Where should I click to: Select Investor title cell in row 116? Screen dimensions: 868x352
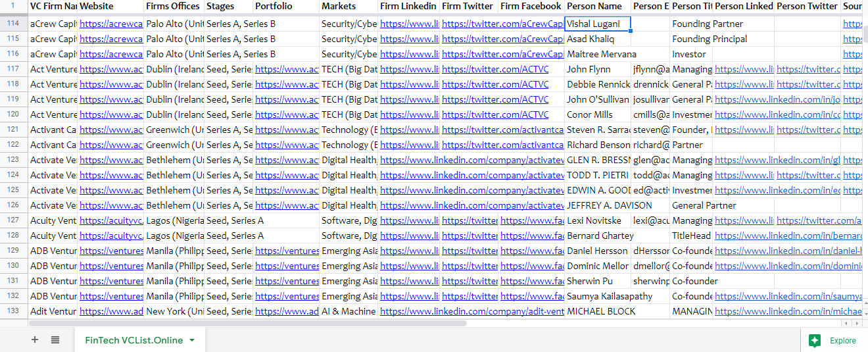pyautogui.click(x=691, y=54)
